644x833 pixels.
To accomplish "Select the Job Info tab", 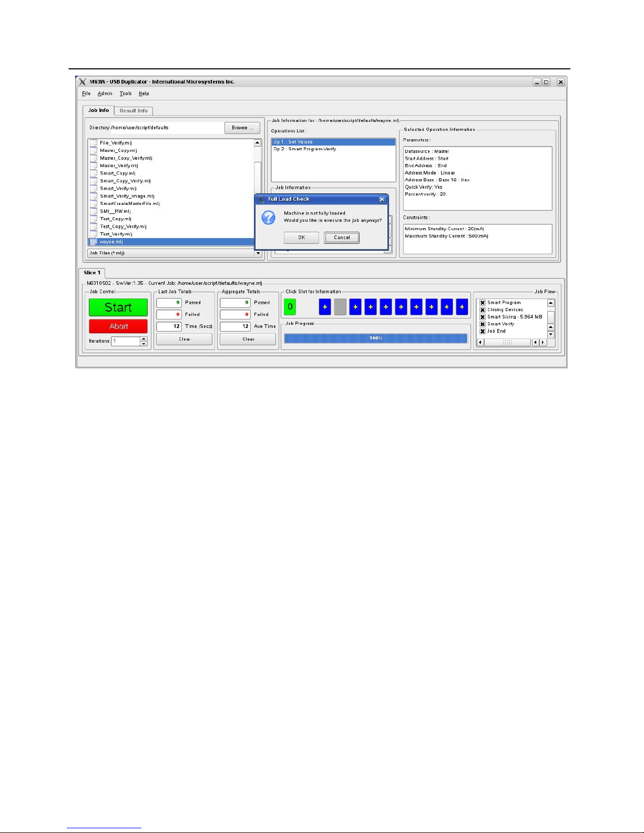I will click(x=98, y=110).
